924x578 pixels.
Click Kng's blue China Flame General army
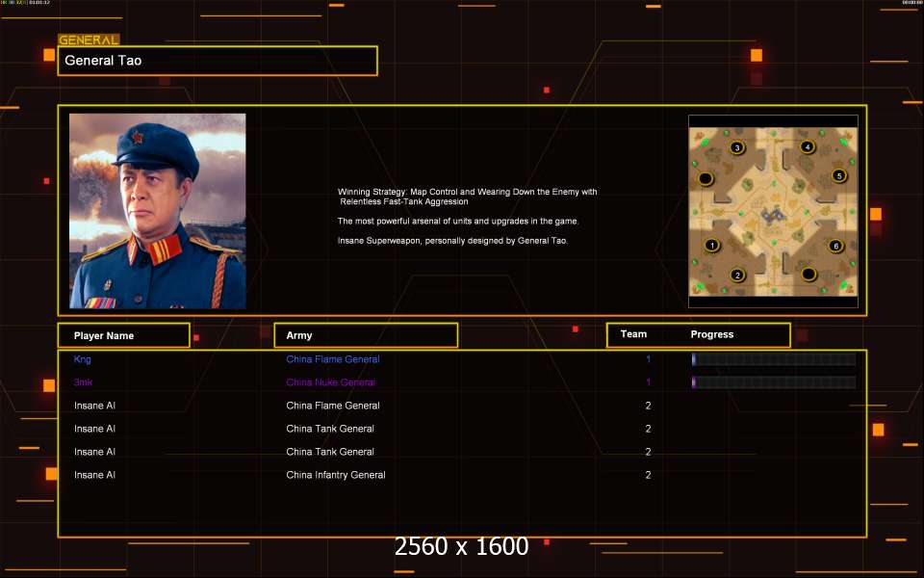[333, 359]
